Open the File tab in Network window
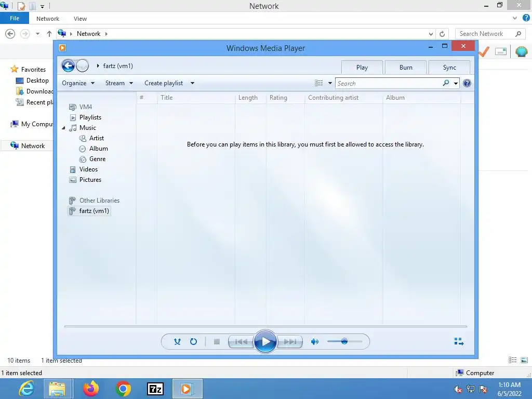This screenshot has width=532, height=399. pos(14,18)
